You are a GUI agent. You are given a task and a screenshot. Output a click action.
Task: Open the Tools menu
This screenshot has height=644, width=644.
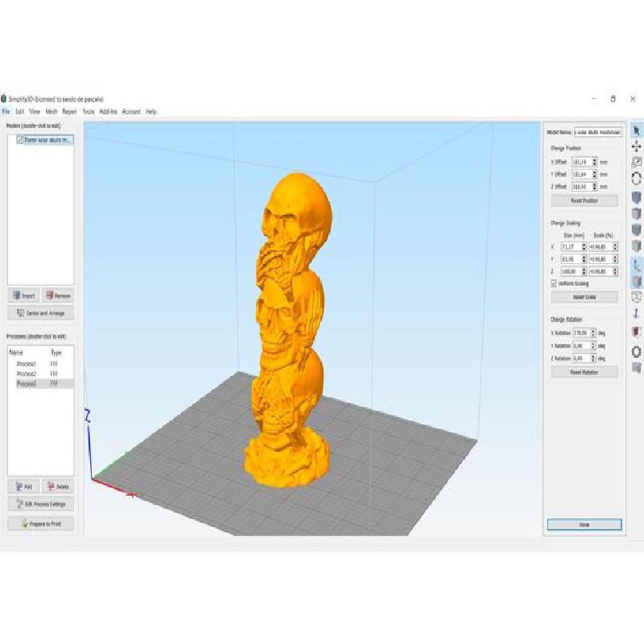tap(89, 112)
